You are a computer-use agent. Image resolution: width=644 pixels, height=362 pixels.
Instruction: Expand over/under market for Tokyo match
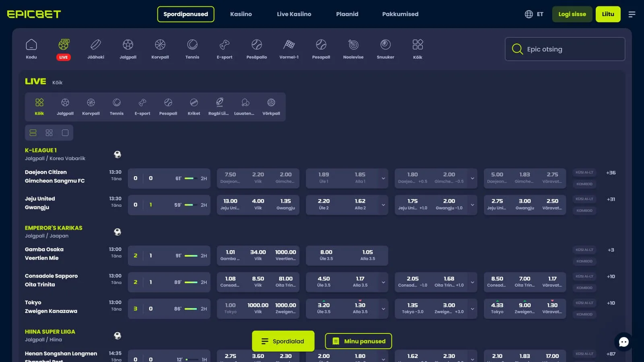click(383, 309)
